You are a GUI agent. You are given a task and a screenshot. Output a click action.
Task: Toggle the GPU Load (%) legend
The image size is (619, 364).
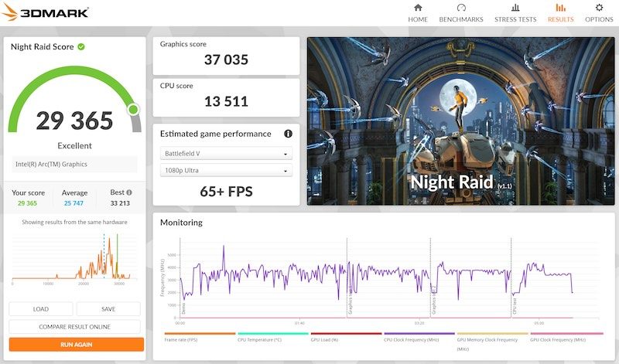[346, 337]
